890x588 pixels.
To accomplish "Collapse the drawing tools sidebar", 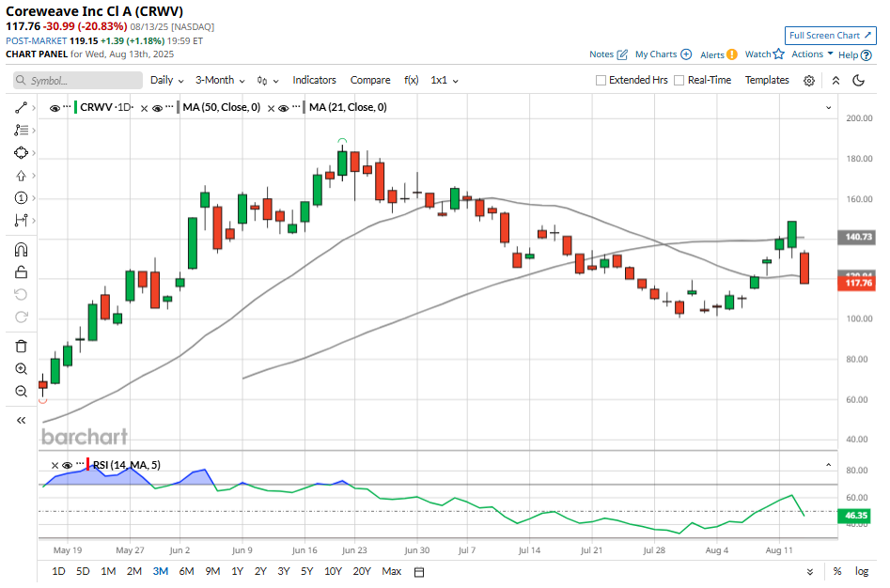I will 21,420.
